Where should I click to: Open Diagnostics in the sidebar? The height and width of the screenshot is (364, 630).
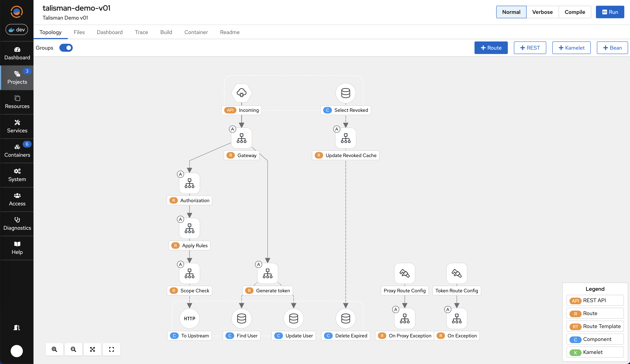(x=17, y=224)
